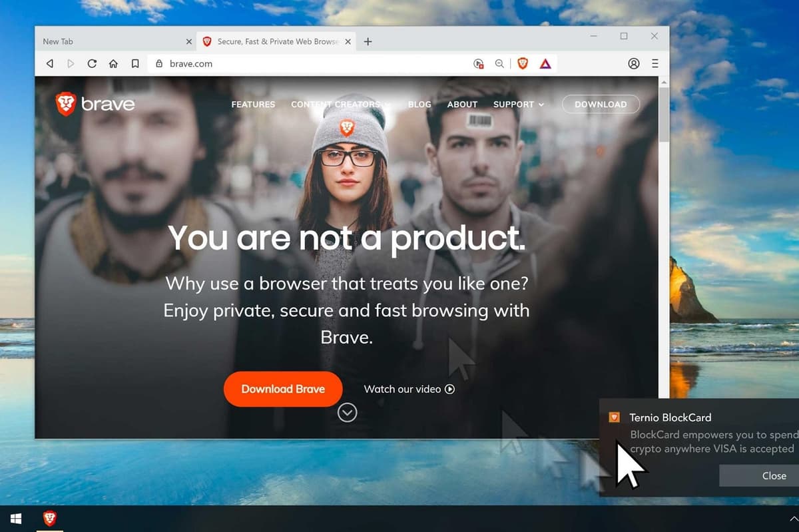Image resolution: width=799 pixels, height=532 pixels.
Task: Click the zoom magnifier icon
Action: [x=499, y=63]
